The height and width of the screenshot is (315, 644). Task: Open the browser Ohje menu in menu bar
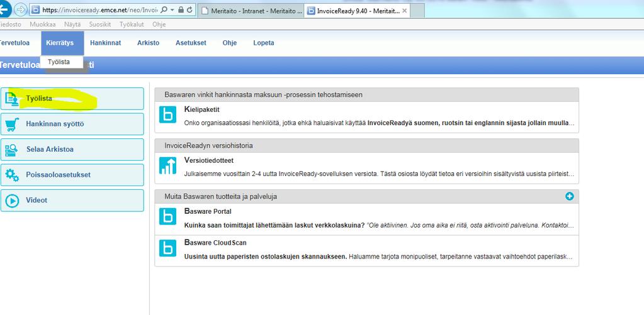pyautogui.click(x=159, y=25)
